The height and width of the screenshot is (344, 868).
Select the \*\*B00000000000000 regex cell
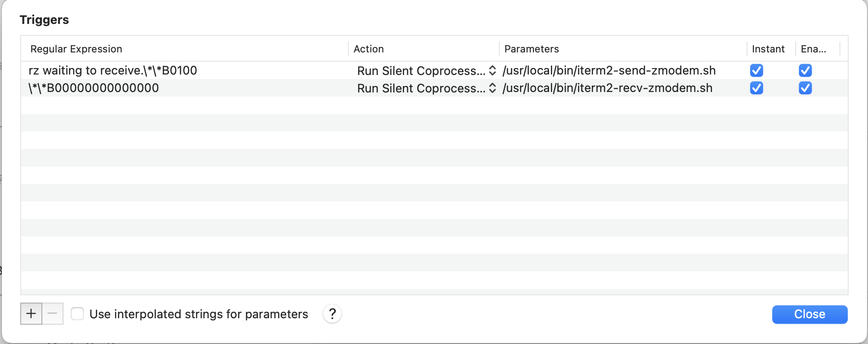[x=94, y=88]
